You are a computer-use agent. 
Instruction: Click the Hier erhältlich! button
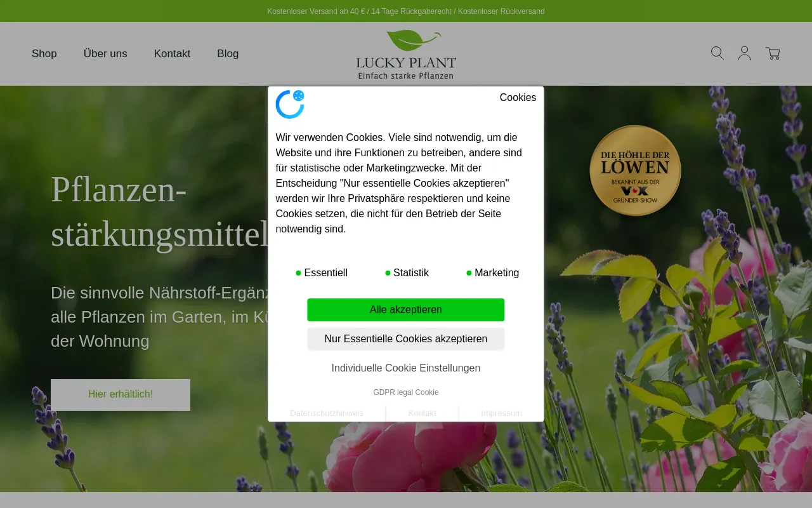click(x=121, y=394)
